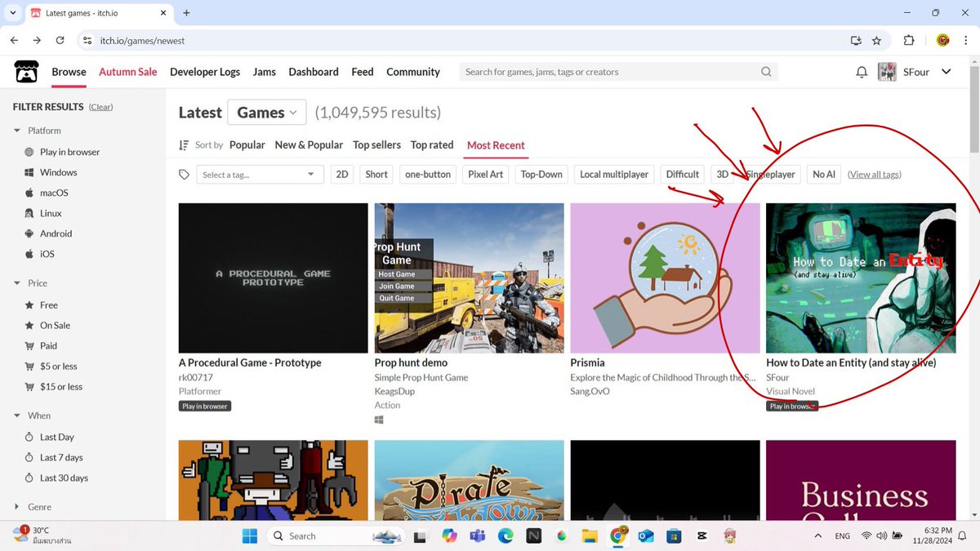Click the install app icon in address bar
Viewport: 980px width, 551px height.
click(856, 40)
